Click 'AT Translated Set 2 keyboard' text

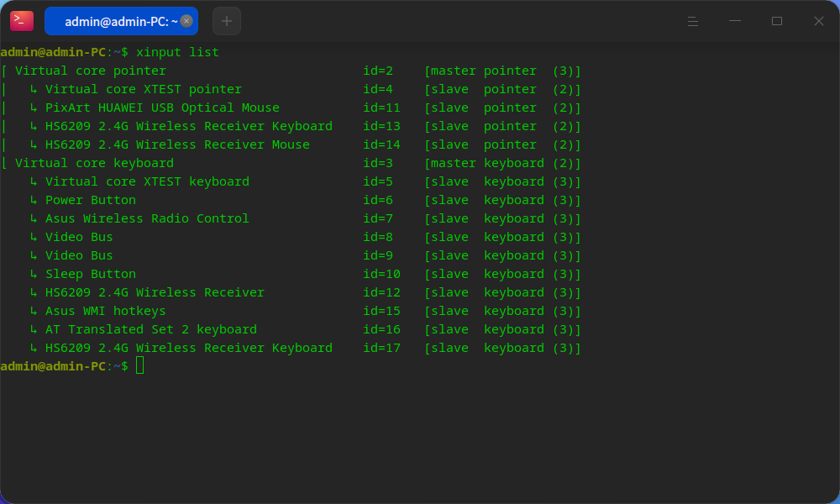151,329
